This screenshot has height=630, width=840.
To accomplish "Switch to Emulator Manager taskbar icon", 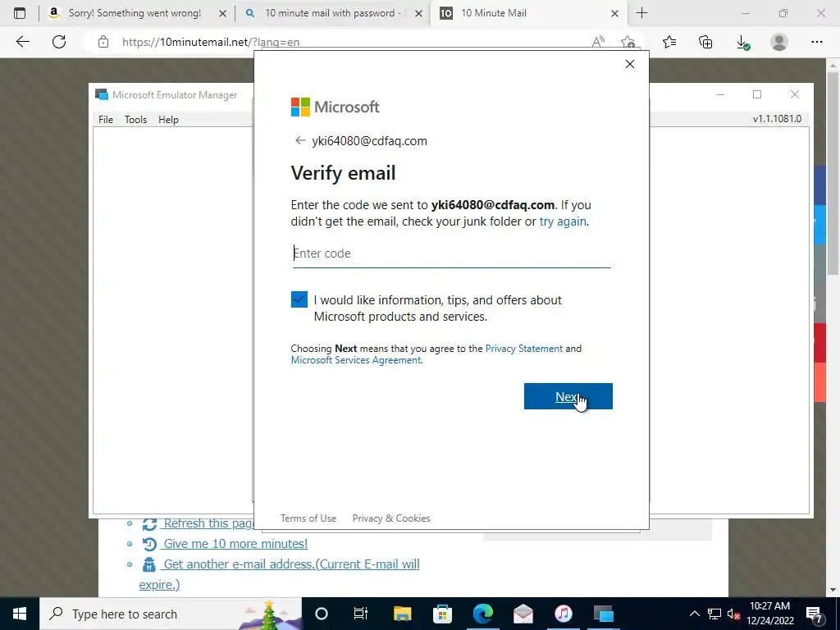I will coord(603,614).
